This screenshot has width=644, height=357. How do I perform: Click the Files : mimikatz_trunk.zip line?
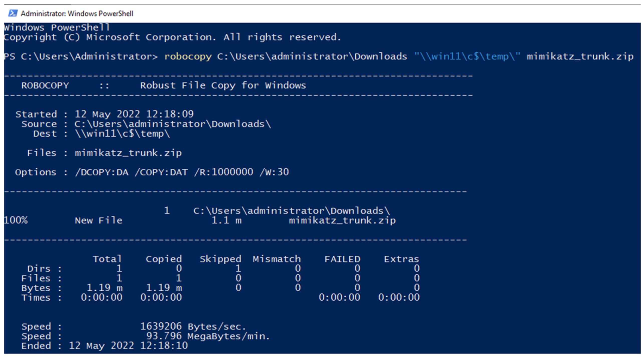[128, 153]
